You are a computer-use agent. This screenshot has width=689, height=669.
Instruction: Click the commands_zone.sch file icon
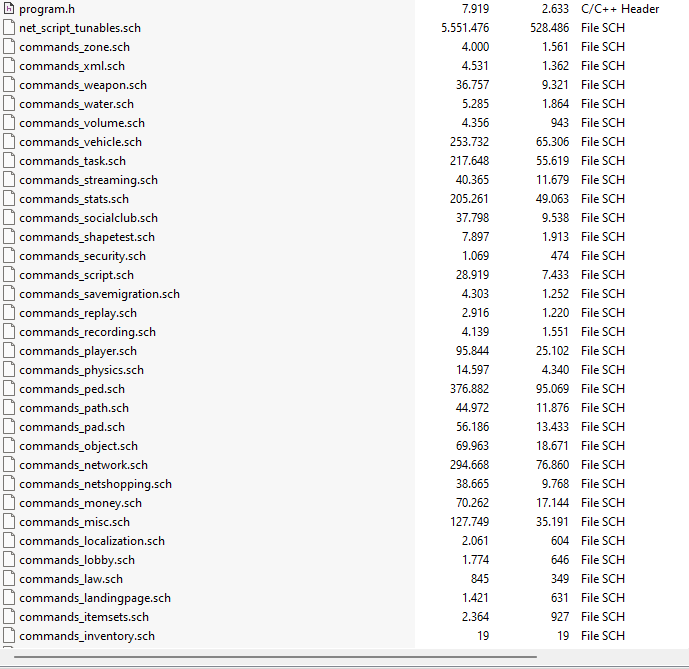pyautogui.click(x=9, y=47)
